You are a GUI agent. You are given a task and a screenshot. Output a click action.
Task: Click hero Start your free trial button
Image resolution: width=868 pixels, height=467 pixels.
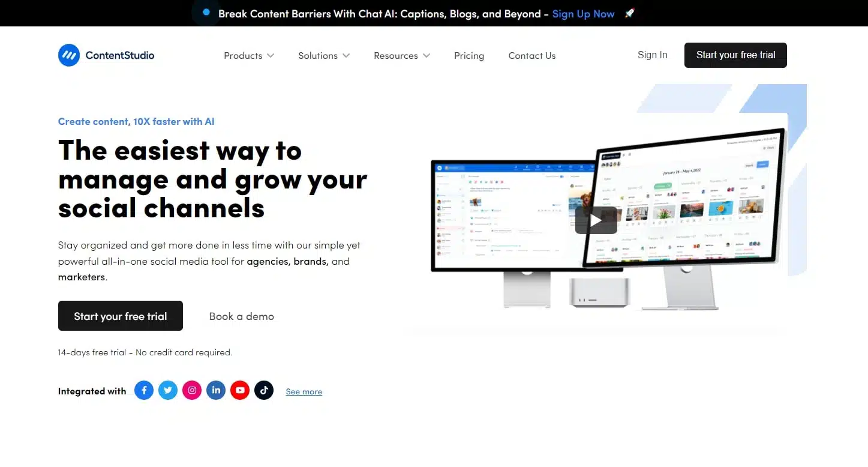click(121, 316)
